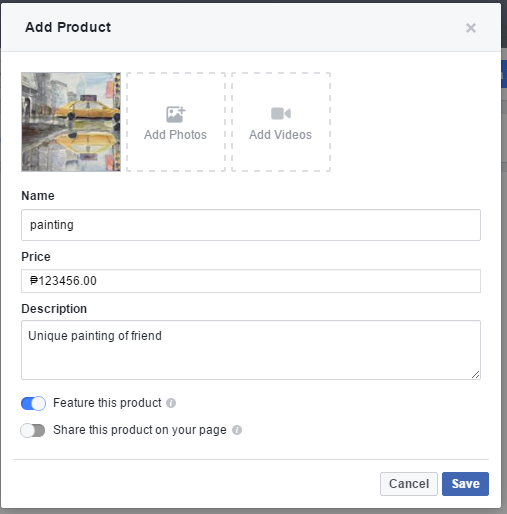
Task: Click inside the Description text area
Action: (251, 350)
